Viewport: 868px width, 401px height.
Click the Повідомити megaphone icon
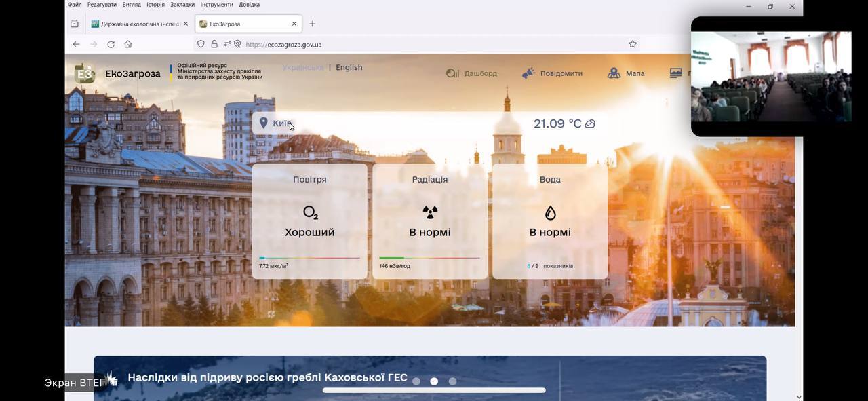pyautogui.click(x=528, y=73)
